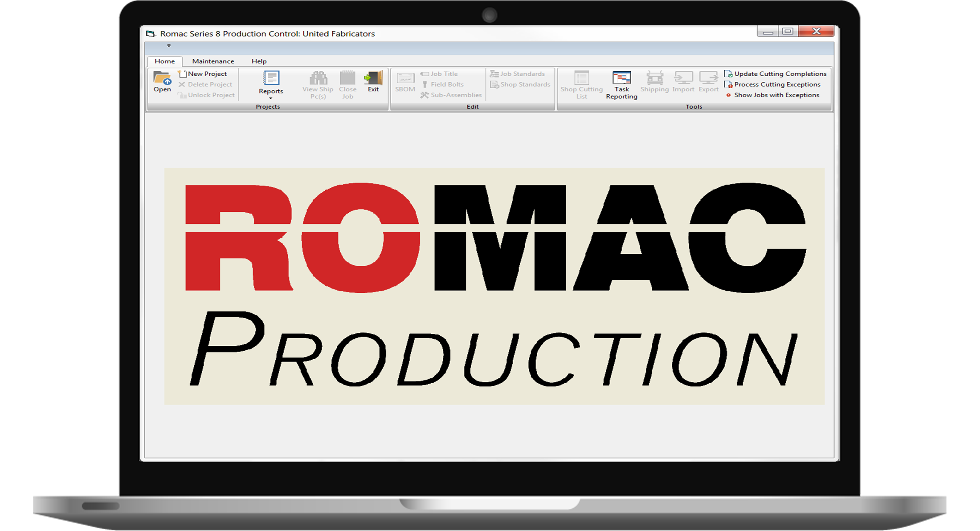This screenshot has width=980, height=531.
Task: Open Task Reporting tool
Action: click(x=621, y=78)
